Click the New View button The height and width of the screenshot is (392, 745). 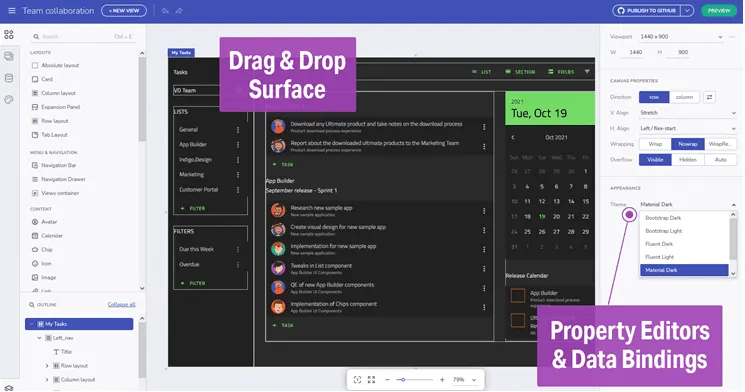point(124,10)
